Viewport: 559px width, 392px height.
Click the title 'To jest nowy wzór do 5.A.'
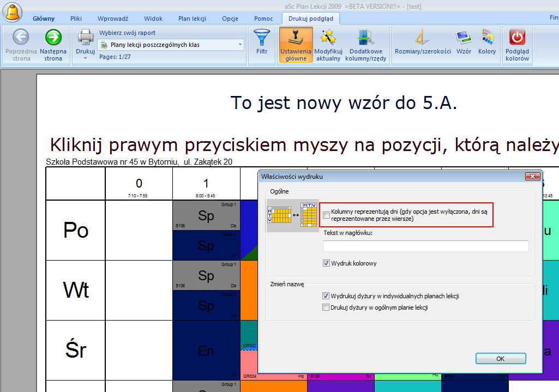[x=344, y=103]
